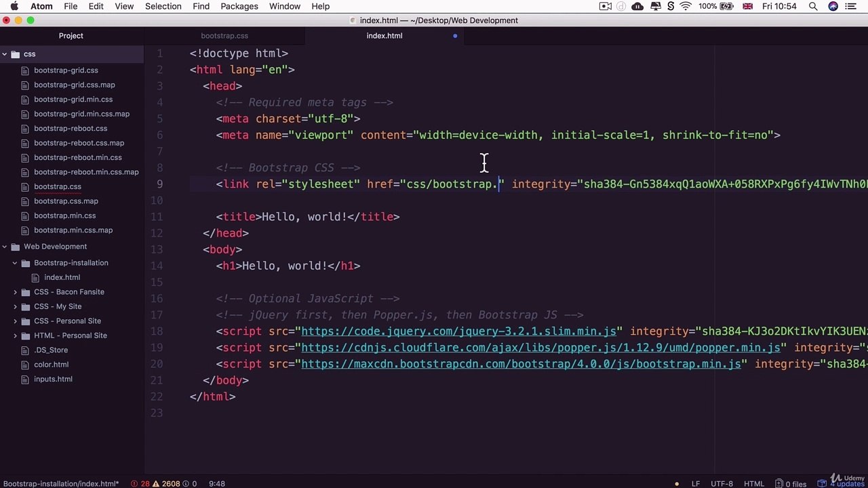Select the .DS_Store file
This screenshot has height=488, width=868.
coord(51,350)
